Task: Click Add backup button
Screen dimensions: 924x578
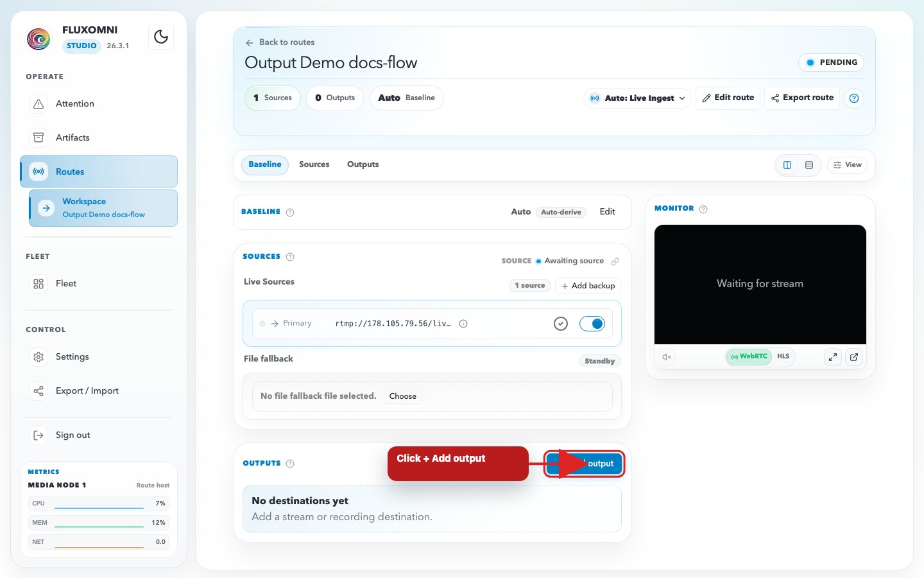Action: (x=588, y=286)
